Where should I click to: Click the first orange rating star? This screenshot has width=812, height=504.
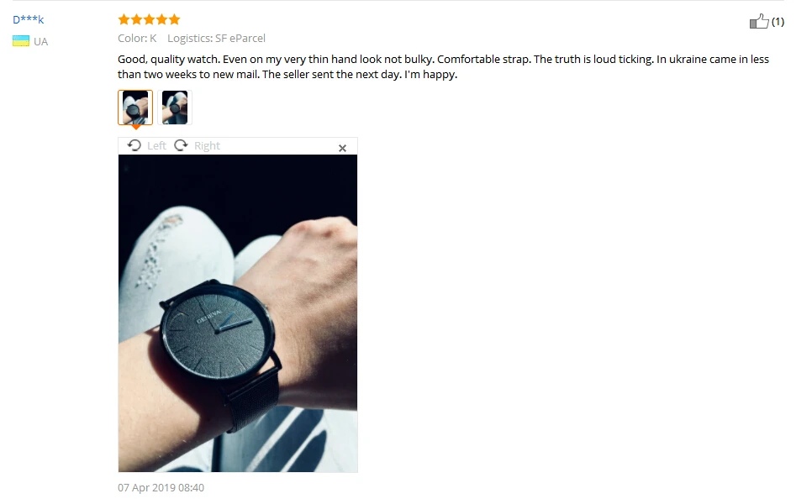pos(124,19)
